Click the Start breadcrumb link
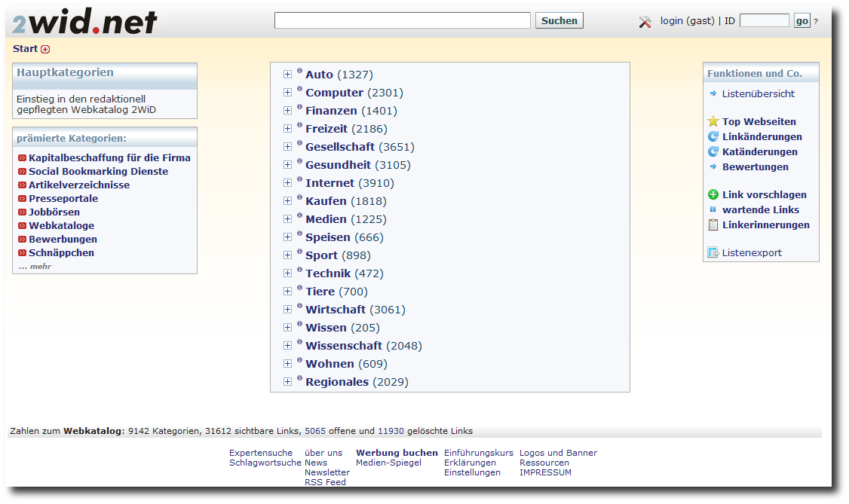849x504 pixels. tap(25, 49)
